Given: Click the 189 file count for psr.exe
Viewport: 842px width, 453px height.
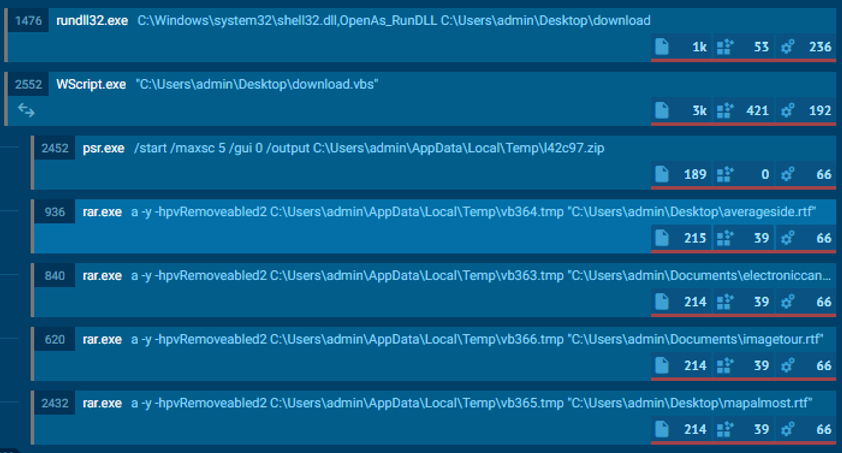Looking at the screenshot, I should pyautogui.click(x=695, y=175).
